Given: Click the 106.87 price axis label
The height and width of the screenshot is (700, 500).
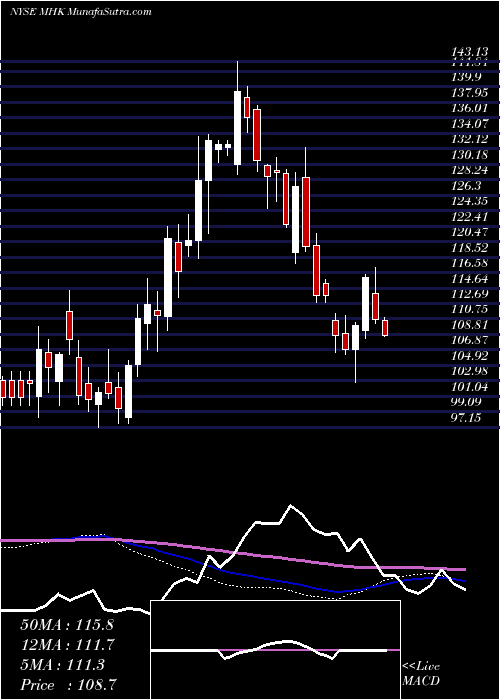Looking at the screenshot, I should (471, 341).
